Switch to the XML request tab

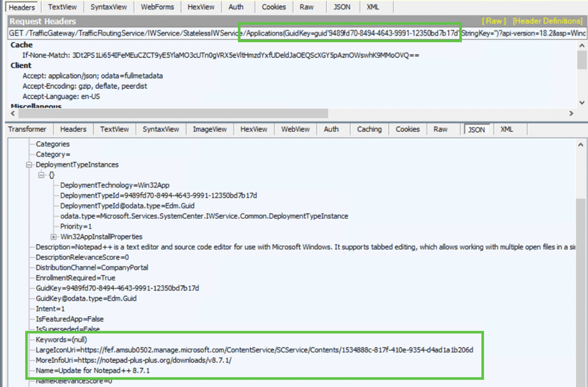click(x=372, y=7)
